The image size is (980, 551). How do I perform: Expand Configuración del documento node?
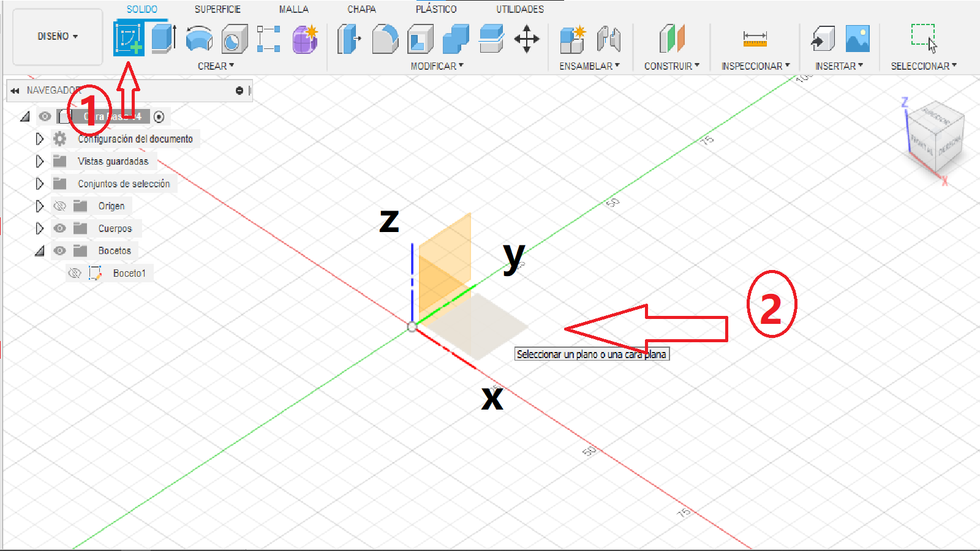click(x=40, y=139)
